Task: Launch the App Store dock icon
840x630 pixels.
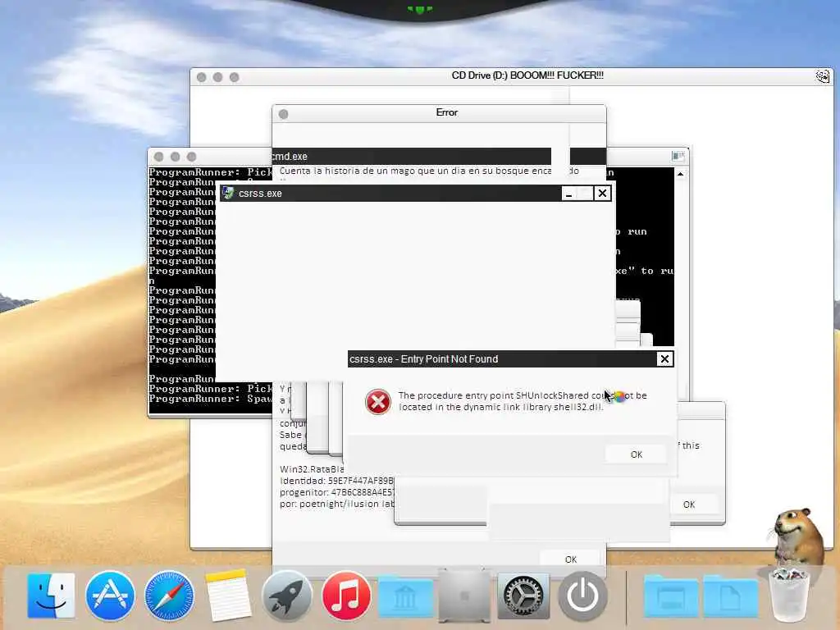Action: [x=111, y=596]
